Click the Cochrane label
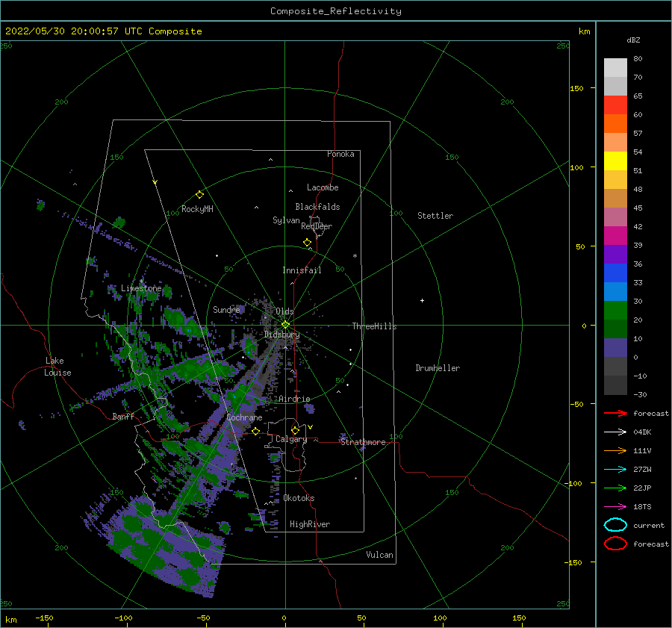The width and height of the screenshot is (672, 628). [244, 417]
